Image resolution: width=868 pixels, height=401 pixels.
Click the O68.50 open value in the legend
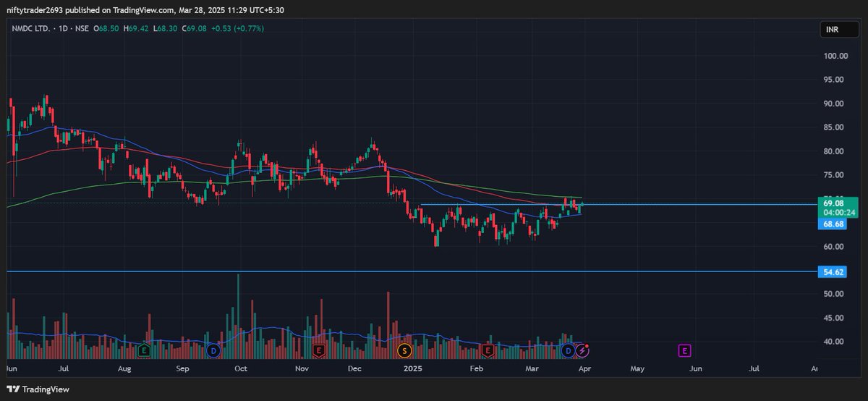coord(106,28)
